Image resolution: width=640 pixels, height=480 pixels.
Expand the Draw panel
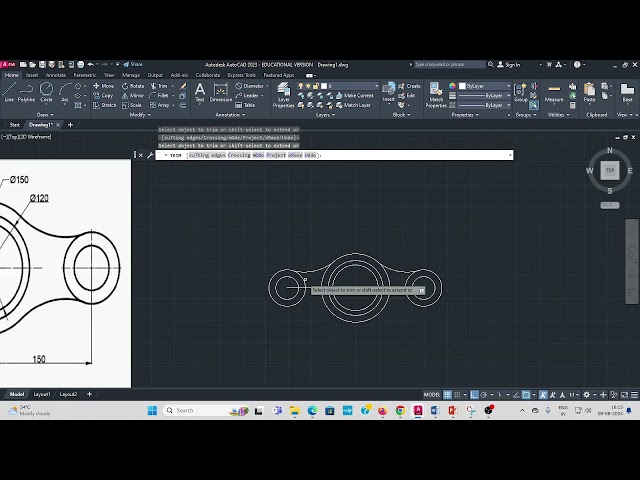[45, 115]
